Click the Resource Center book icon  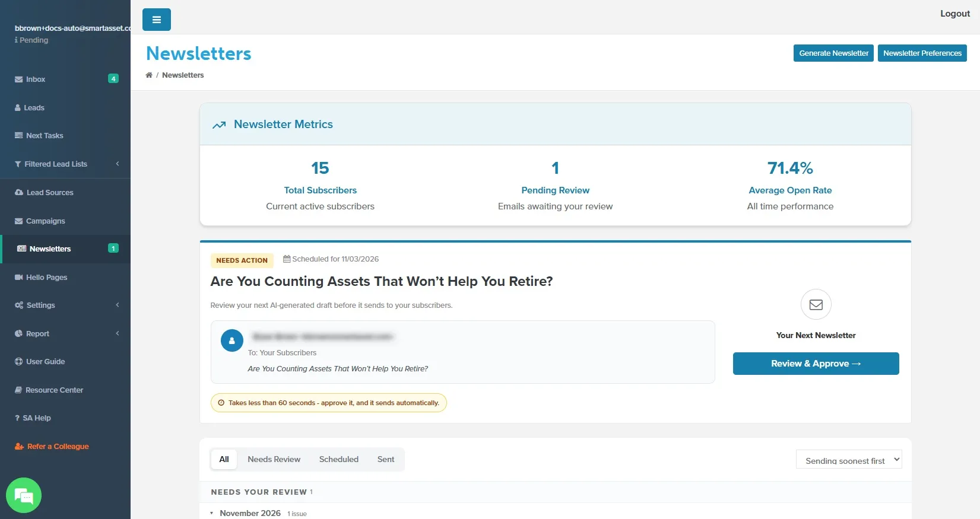pyautogui.click(x=18, y=390)
